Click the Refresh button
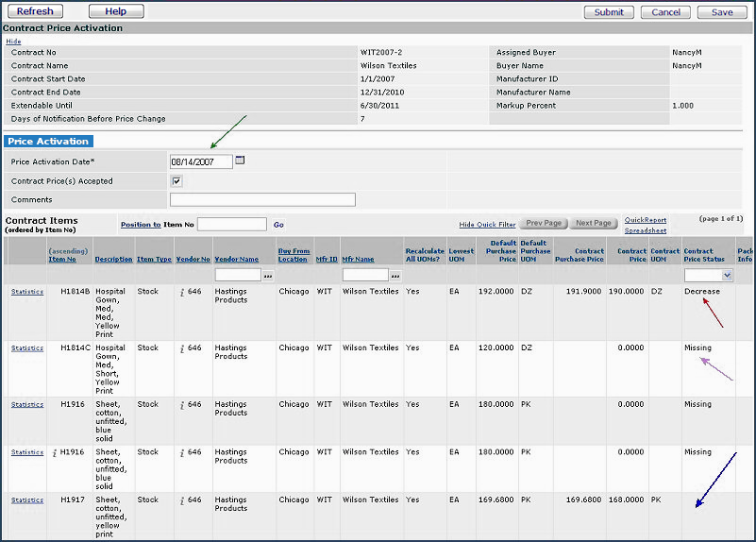756x542 pixels. (34, 11)
